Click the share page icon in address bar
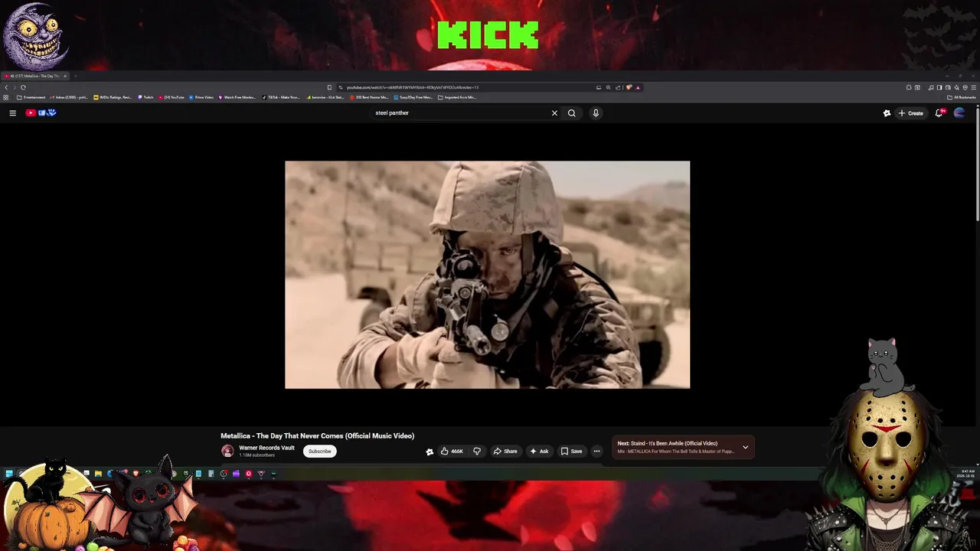Image resolution: width=980 pixels, height=551 pixels. point(618,87)
